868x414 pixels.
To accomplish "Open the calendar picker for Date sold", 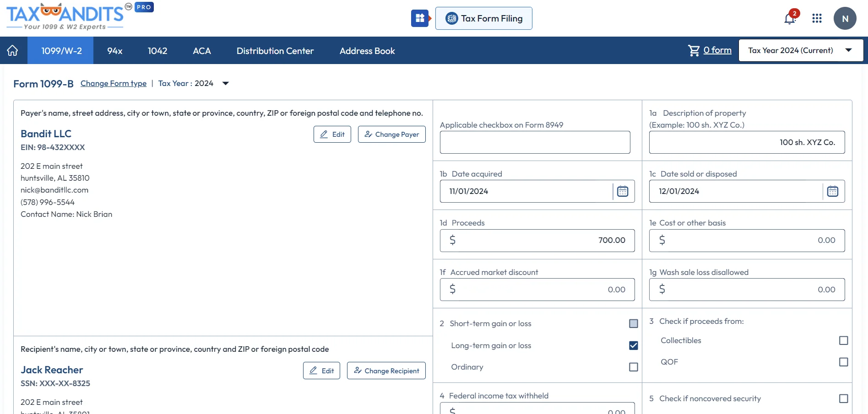I will point(832,191).
